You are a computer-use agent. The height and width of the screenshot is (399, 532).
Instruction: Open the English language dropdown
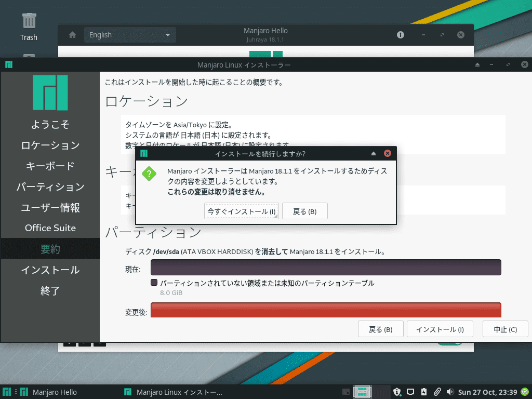130,35
